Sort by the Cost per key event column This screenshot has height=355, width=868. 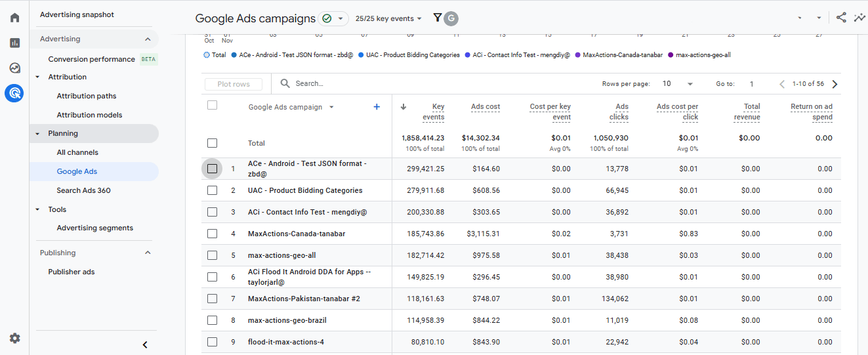pos(550,112)
